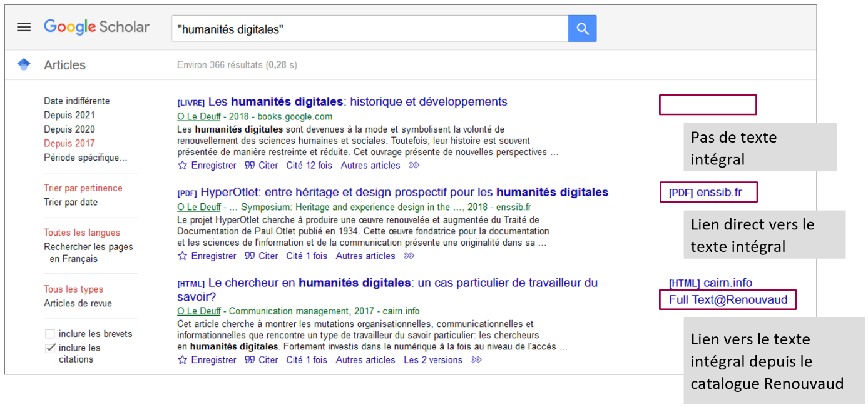Choose Rechercher les pages en Français
This screenshot has width=868, height=407.
88,253
